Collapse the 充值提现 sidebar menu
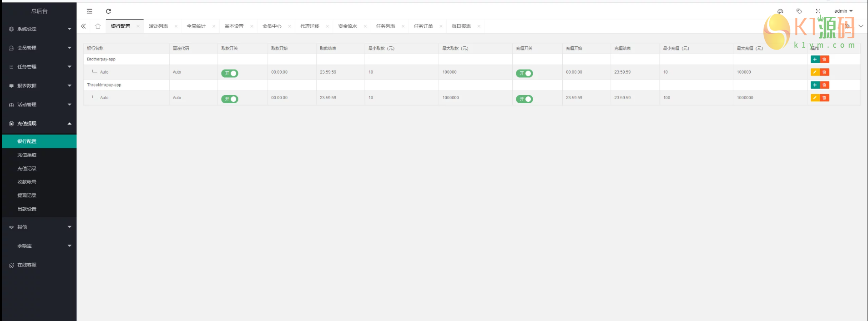This screenshot has height=321, width=868. click(x=40, y=124)
